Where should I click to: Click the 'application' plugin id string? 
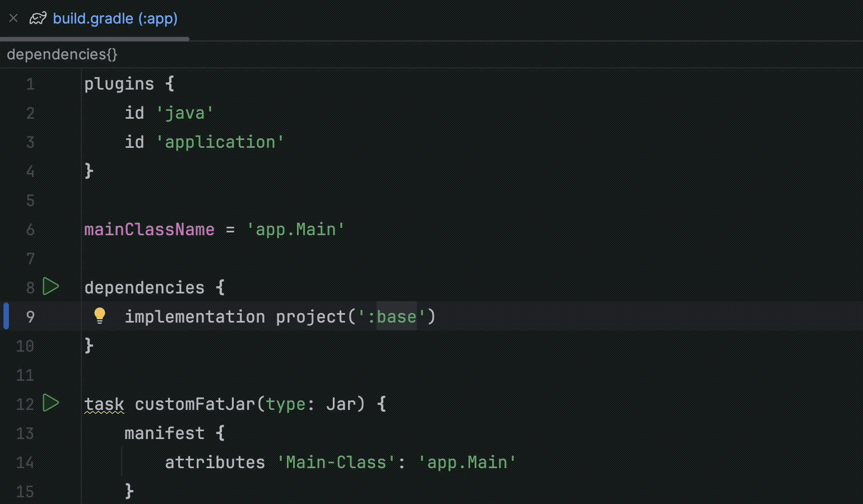pyautogui.click(x=222, y=142)
